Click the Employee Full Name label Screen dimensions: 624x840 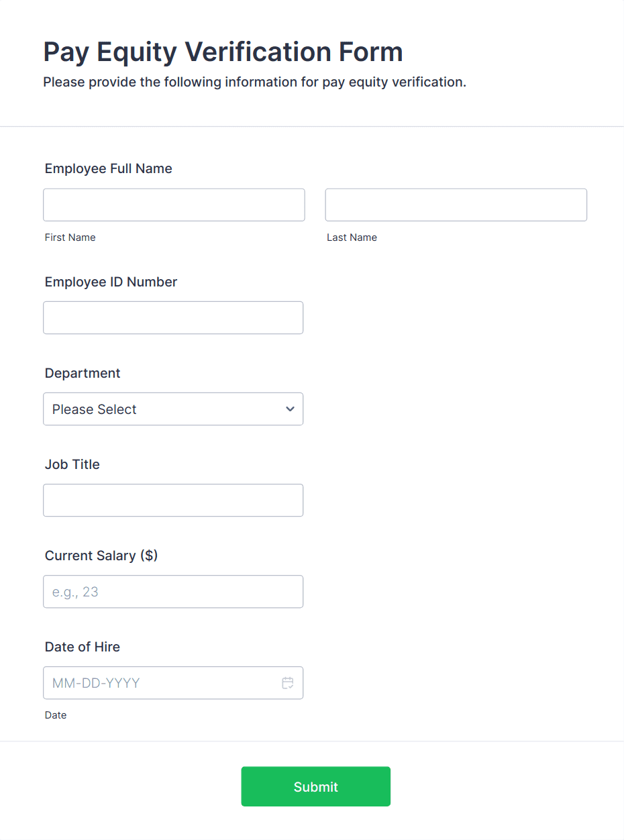[109, 168]
